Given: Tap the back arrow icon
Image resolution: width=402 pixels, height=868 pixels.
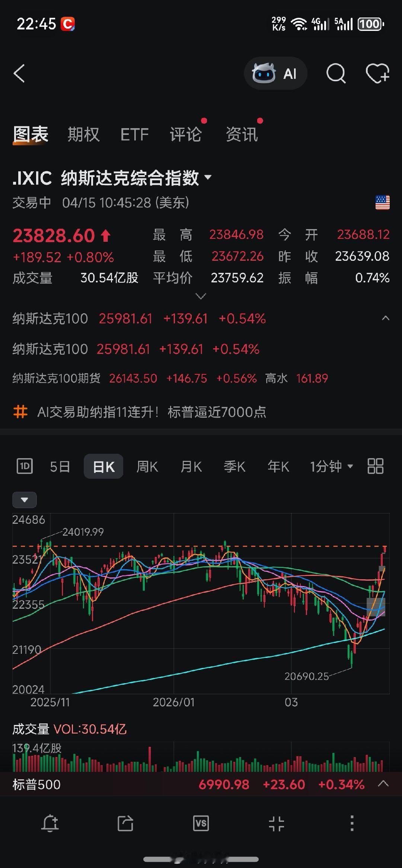Looking at the screenshot, I should click(x=19, y=73).
